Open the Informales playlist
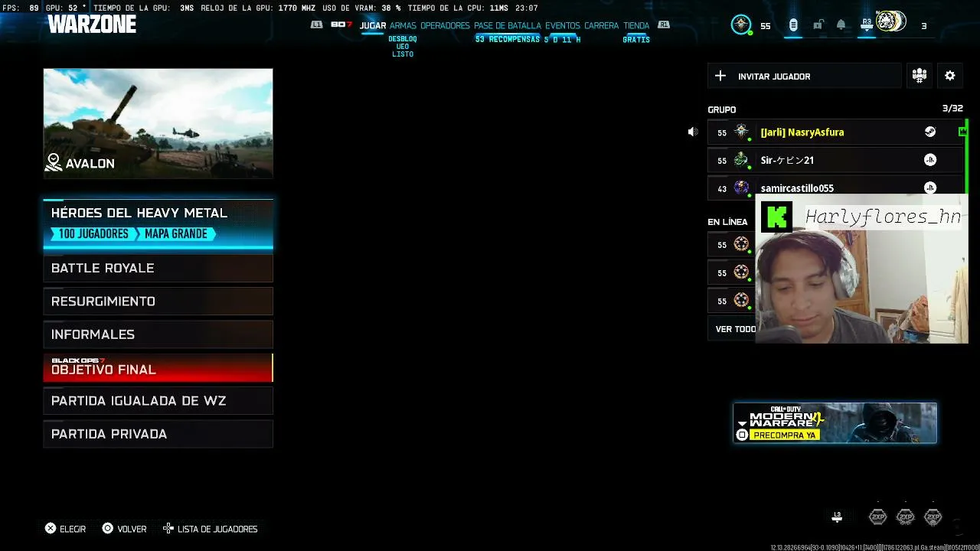The height and width of the screenshot is (551, 980). (158, 334)
